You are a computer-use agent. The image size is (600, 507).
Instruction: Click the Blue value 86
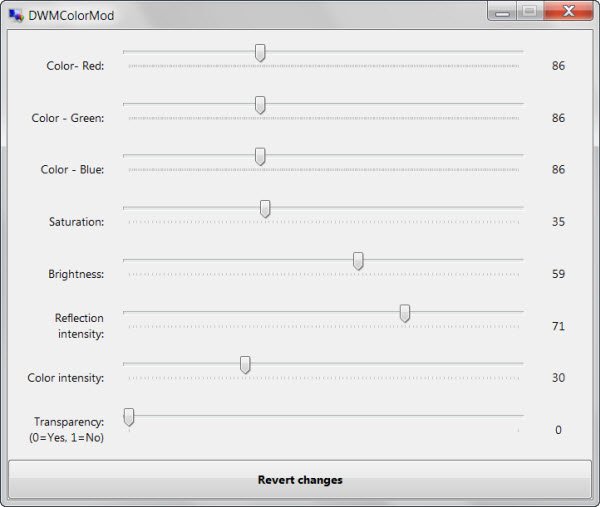click(x=558, y=170)
